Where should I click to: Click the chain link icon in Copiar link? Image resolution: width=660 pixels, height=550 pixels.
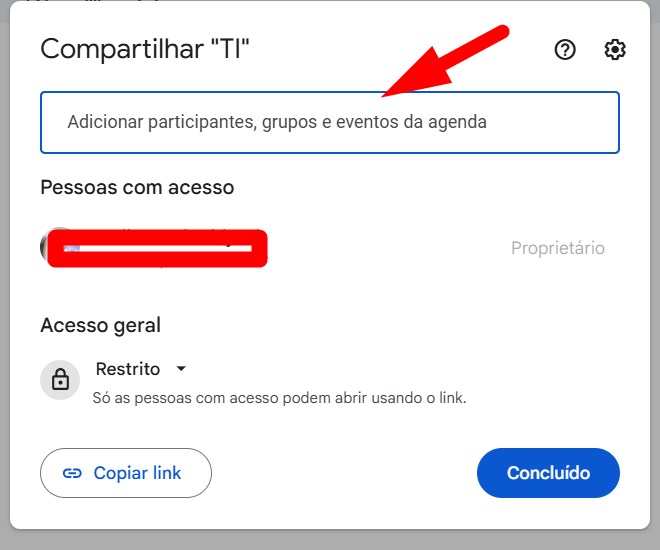tap(72, 473)
